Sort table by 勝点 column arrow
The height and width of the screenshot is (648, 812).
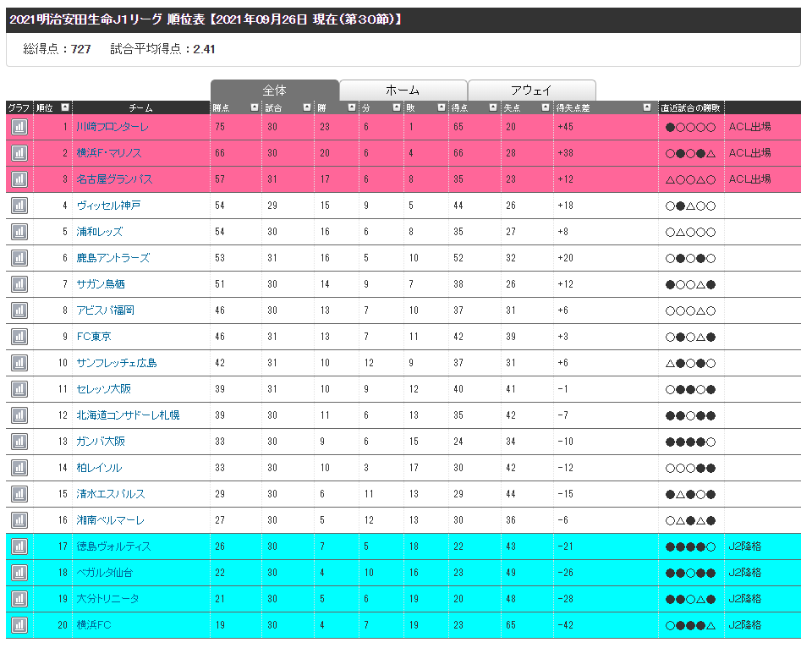(x=254, y=107)
